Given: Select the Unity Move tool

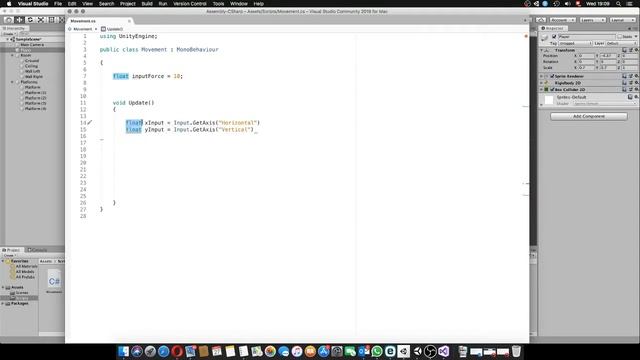Looking at the screenshot, I should click(x=19, y=20).
